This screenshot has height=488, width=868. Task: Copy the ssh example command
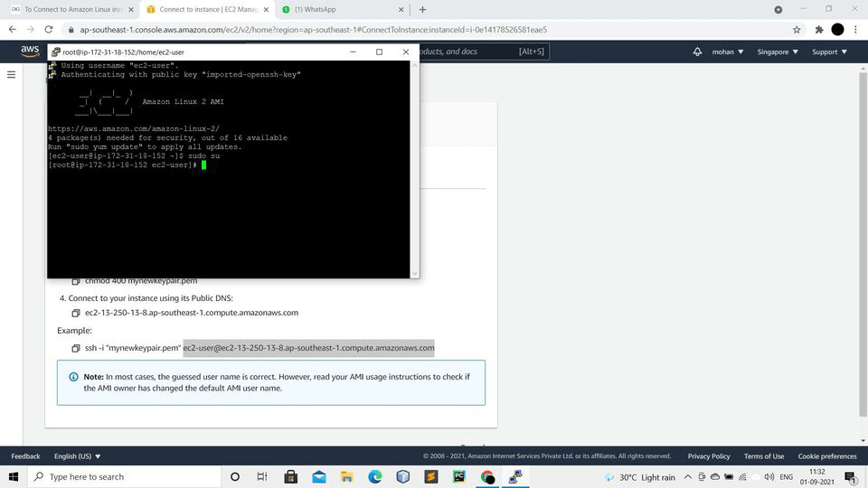point(76,348)
